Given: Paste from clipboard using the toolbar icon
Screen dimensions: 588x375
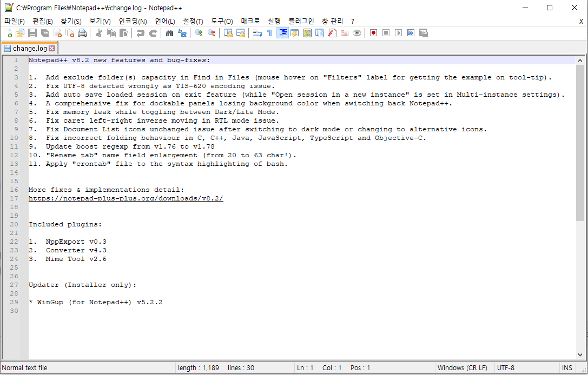Looking at the screenshot, I should point(124,33).
